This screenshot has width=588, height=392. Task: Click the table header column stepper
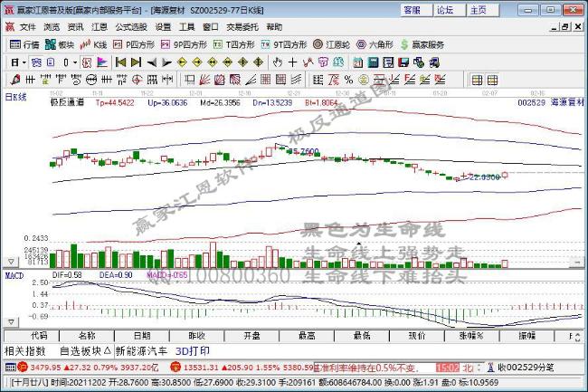[x=577, y=336]
